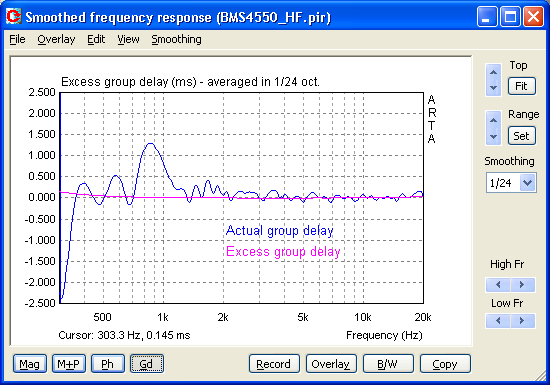Click the Range up arrow

pyautogui.click(x=494, y=120)
